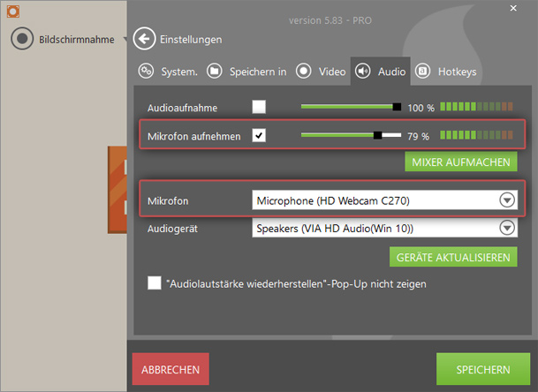Select the Audio tab label

[392, 72]
